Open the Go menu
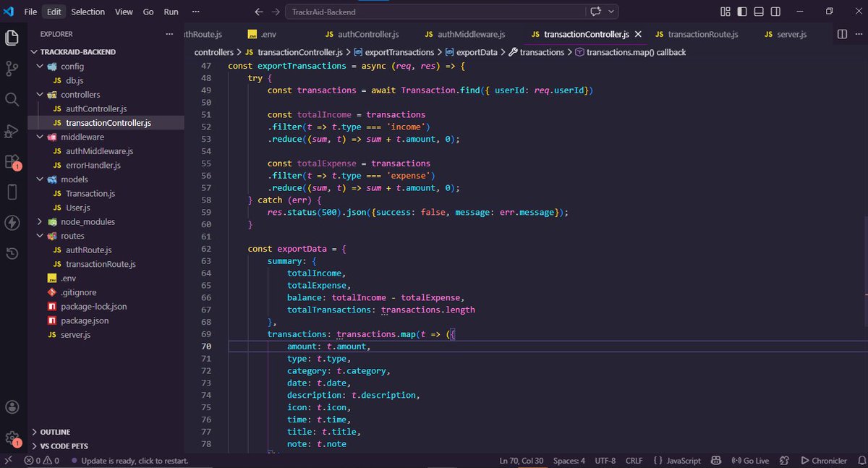The height and width of the screenshot is (468, 868). [148, 12]
